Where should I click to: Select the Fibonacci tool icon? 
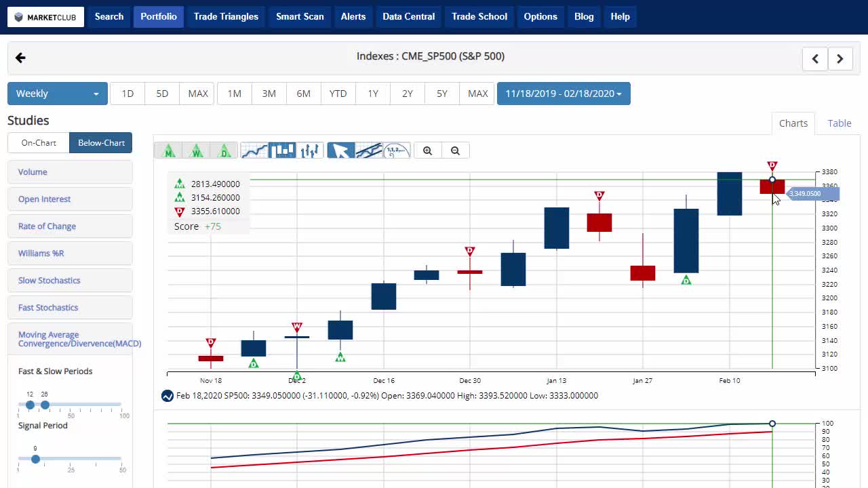pos(397,150)
